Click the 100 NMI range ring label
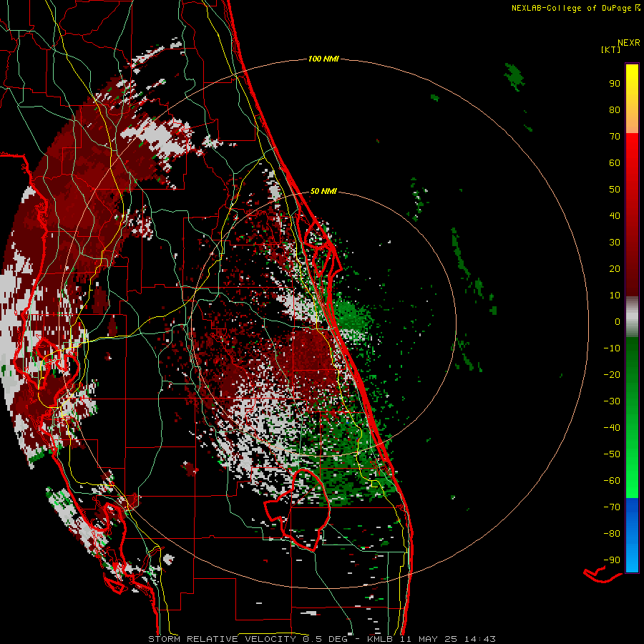The image size is (644, 644). [x=323, y=59]
